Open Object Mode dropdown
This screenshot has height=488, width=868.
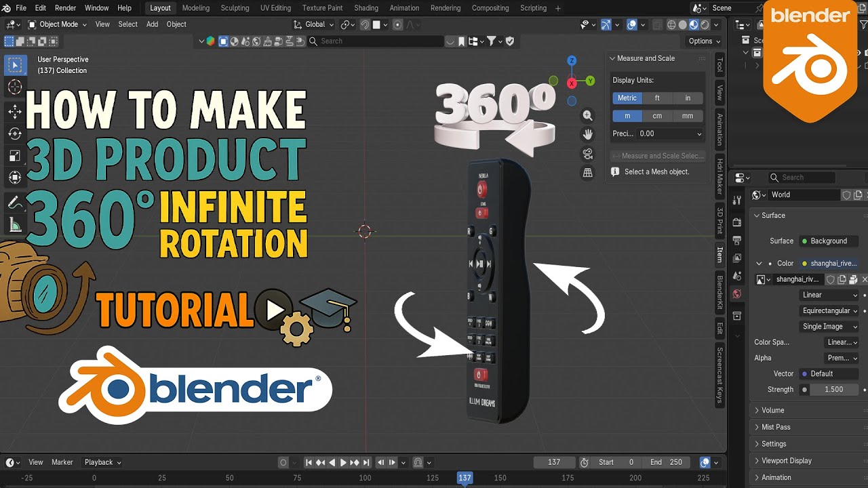point(57,24)
